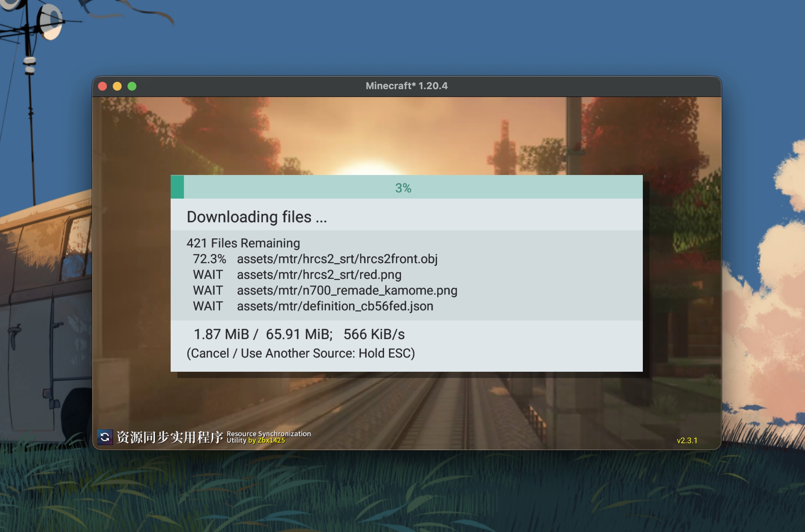Viewport: 805px width, 532px height.
Task: Click the Downloading files heading
Action: point(257,217)
